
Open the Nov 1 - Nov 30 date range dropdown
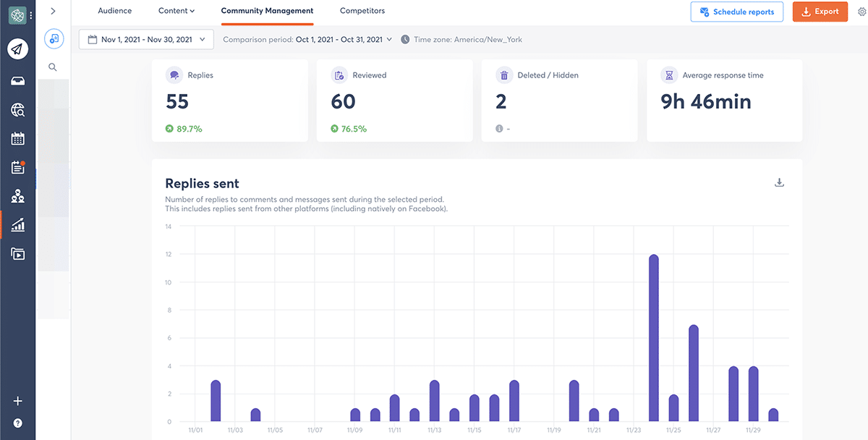coord(146,40)
